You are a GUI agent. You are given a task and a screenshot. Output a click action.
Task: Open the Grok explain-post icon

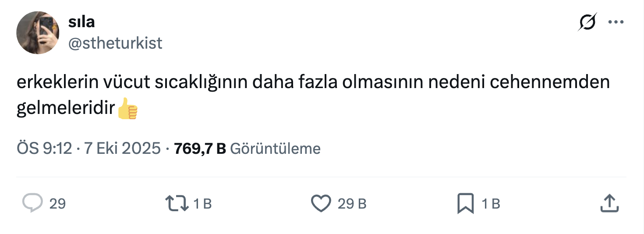click(x=587, y=22)
